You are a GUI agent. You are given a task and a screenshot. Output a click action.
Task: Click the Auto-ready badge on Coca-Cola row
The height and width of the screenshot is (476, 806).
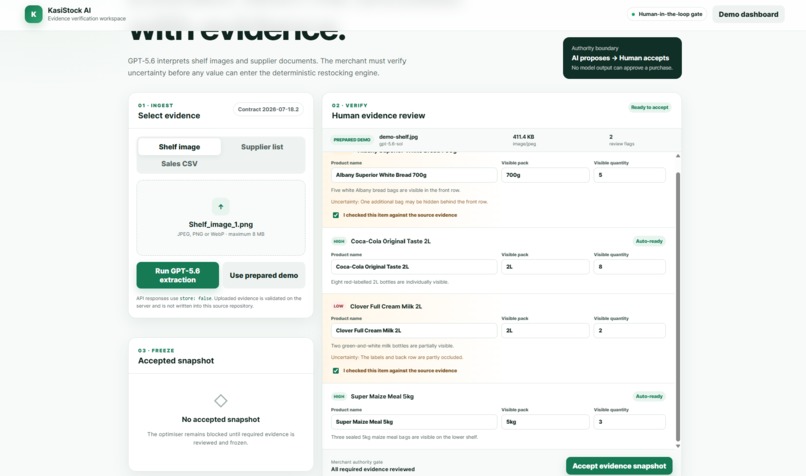tap(649, 241)
